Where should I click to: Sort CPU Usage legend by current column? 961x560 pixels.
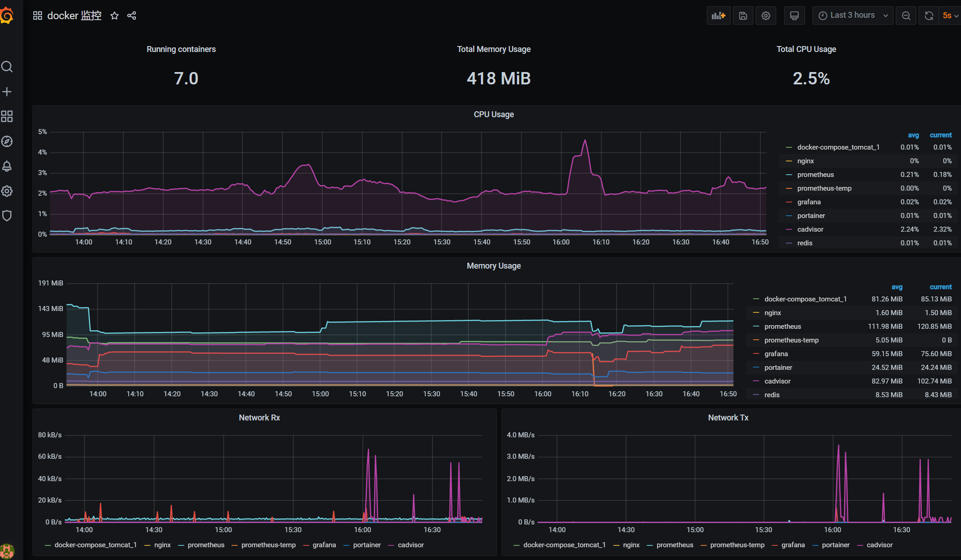tap(941, 135)
